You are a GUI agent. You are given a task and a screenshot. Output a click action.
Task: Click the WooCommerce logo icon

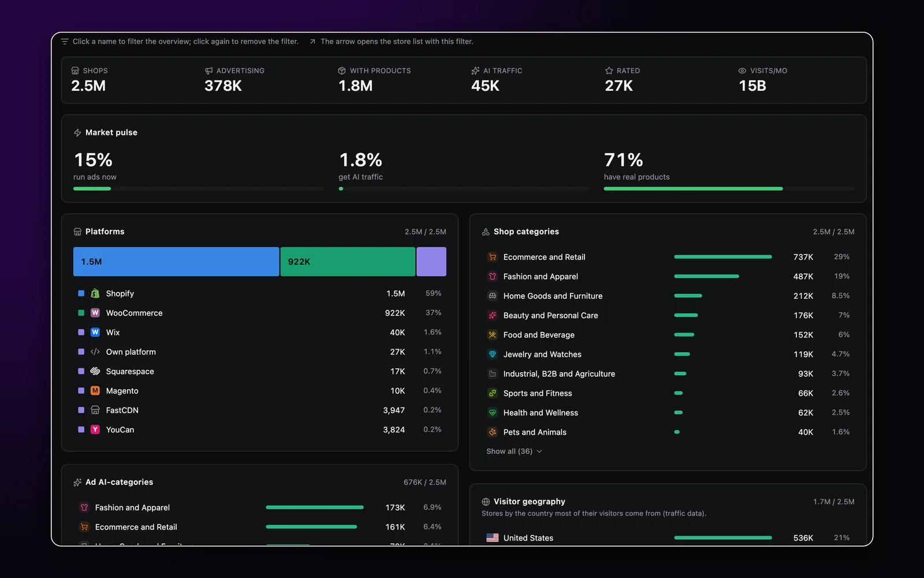[x=95, y=313]
